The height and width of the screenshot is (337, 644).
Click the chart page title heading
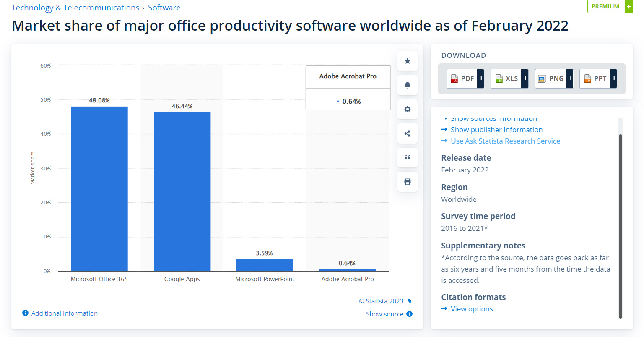pos(290,26)
